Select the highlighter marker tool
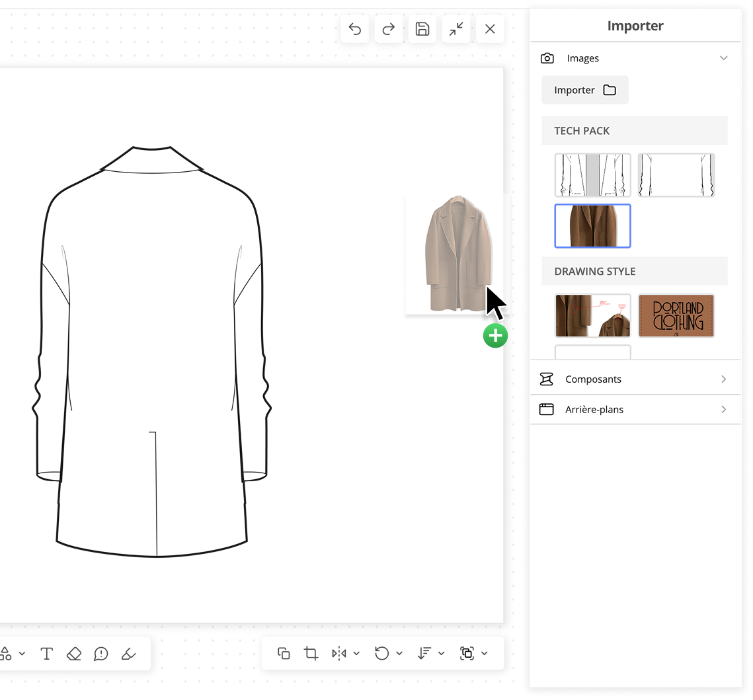The width and height of the screenshot is (753, 700). coord(128,654)
